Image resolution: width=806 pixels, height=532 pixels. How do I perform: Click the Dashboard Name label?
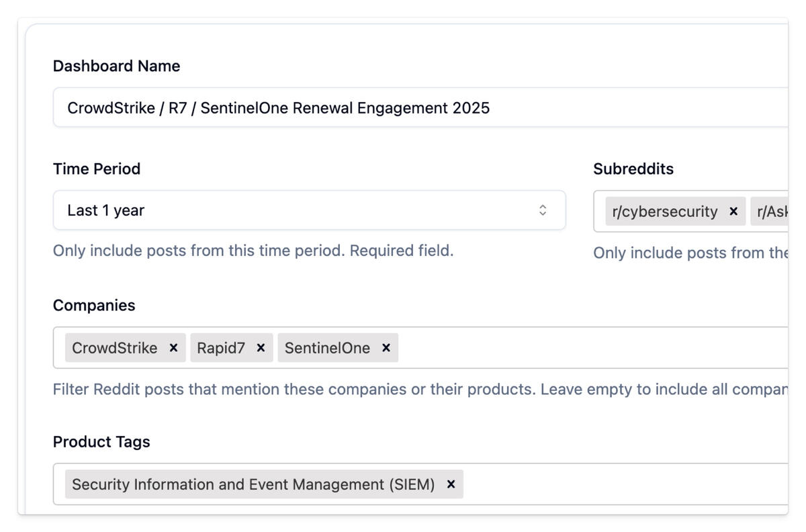point(116,66)
